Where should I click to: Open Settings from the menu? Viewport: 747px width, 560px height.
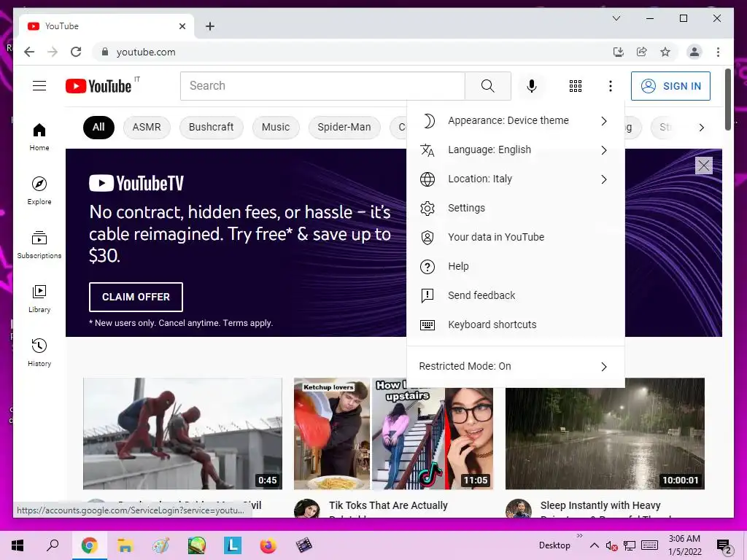point(516,208)
